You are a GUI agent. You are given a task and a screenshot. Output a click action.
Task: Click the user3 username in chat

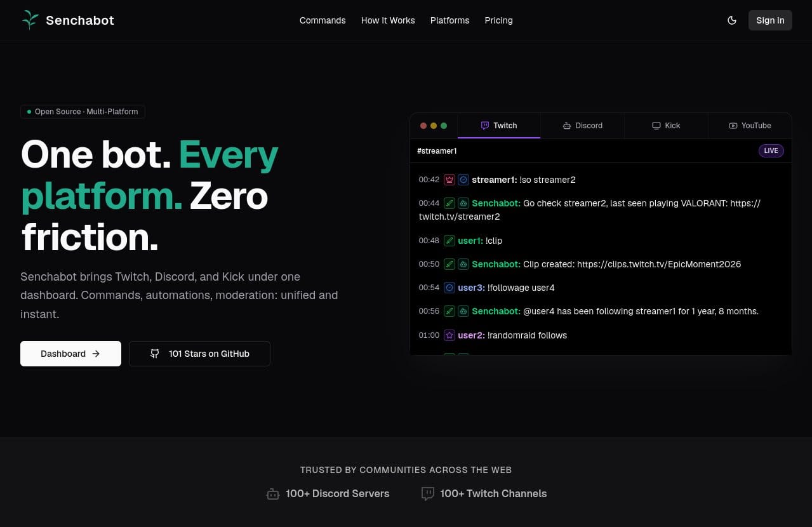click(472, 288)
